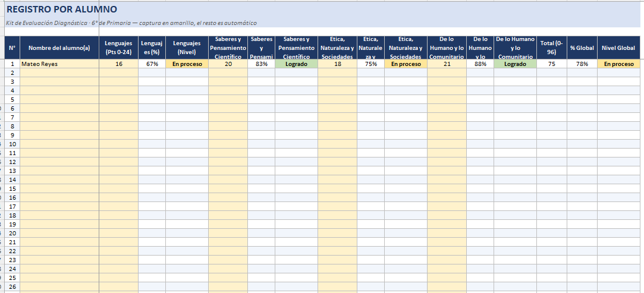Screen dimensions: 644x293
Task: Select the 78% Global percentage cell
Action: (x=582, y=64)
